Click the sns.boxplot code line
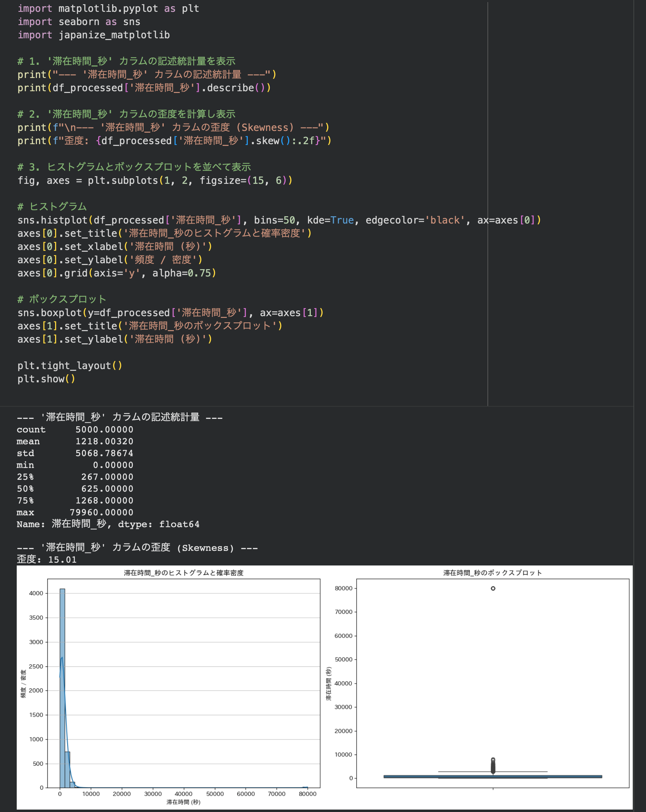The width and height of the screenshot is (646, 812). (x=171, y=313)
